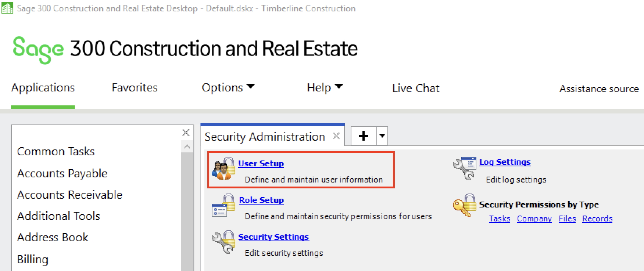
Task: Open the User Setup link
Action: click(x=261, y=163)
